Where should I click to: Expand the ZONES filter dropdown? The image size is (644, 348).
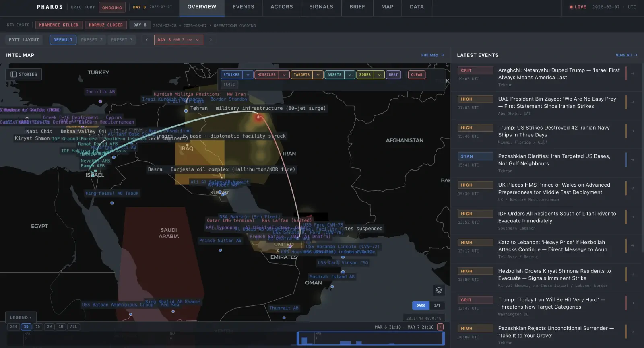coord(379,75)
